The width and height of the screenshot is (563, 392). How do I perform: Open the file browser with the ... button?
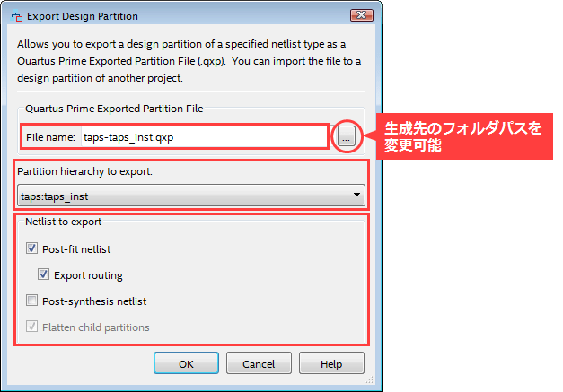346,136
